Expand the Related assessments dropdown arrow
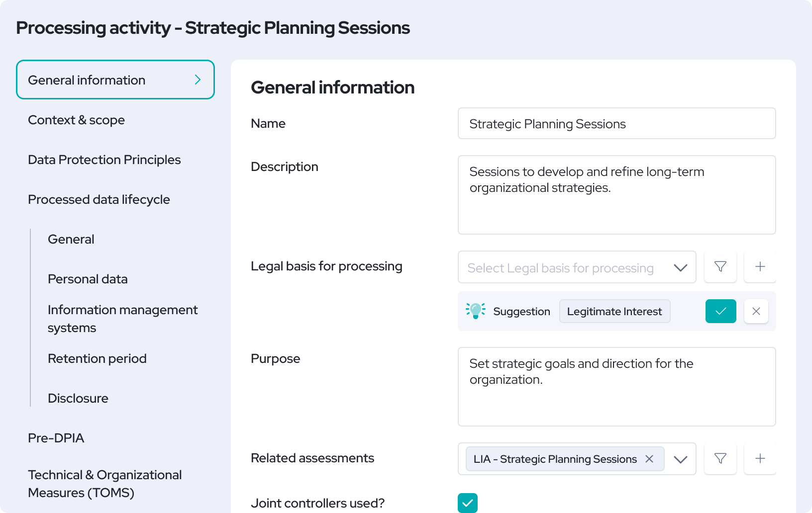Image resolution: width=812 pixels, height=513 pixels. pyautogui.click(x=680, y=459)
